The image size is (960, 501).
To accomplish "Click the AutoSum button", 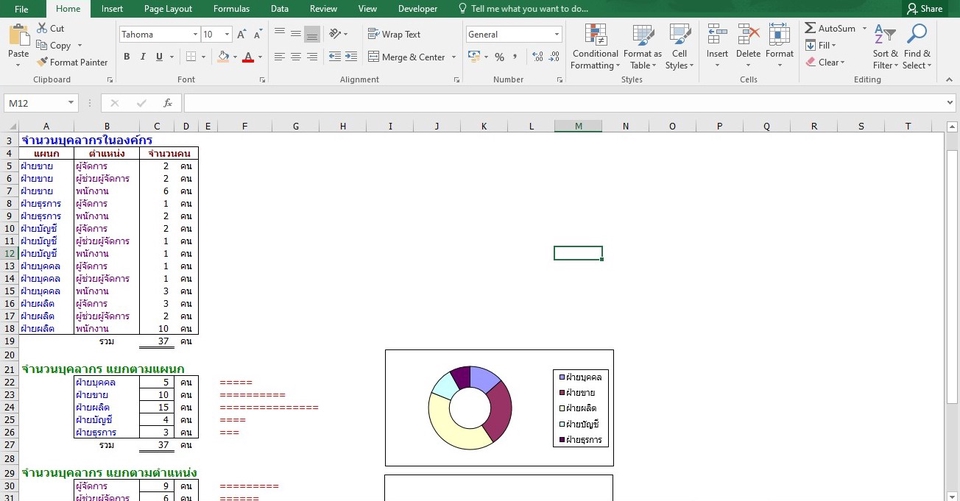I will click(x=830, y=28).
